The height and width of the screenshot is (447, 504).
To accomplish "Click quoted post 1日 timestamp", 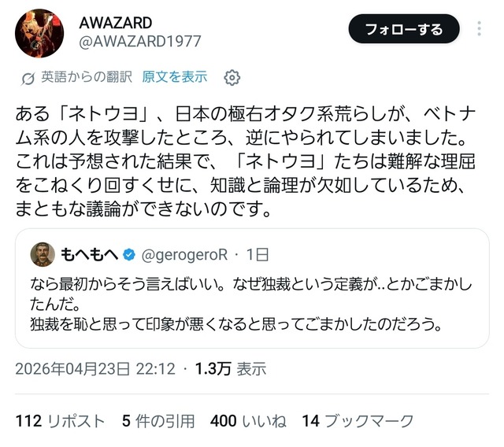I will point(258,255).
